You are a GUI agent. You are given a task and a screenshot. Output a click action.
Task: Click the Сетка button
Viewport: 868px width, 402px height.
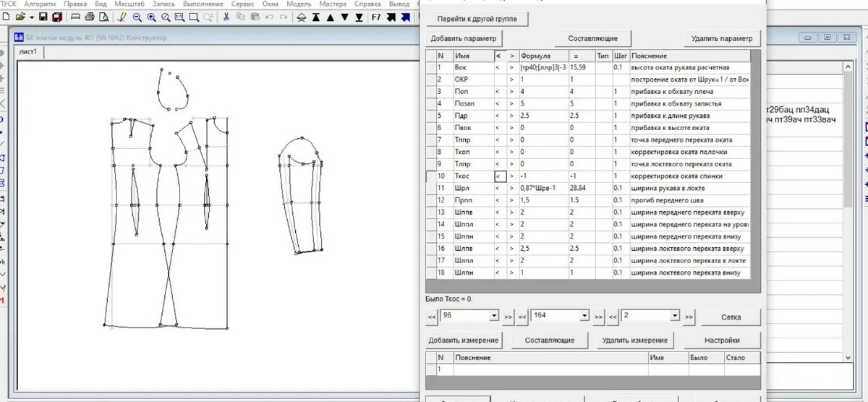(731, 317)
